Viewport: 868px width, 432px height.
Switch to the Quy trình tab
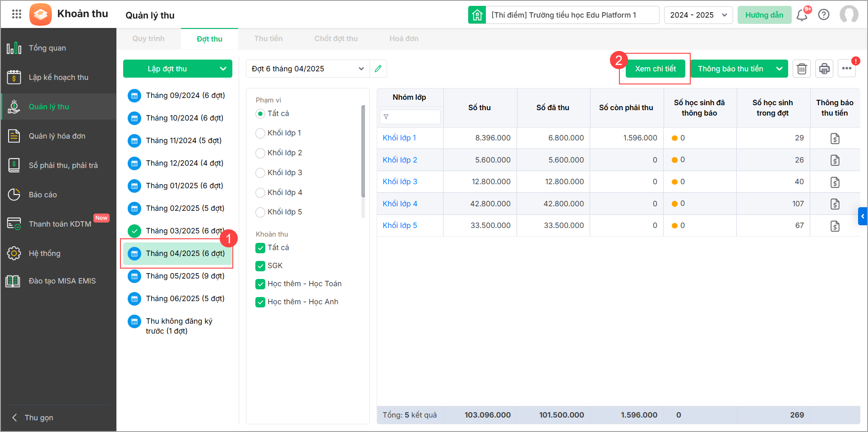(148, 39)
